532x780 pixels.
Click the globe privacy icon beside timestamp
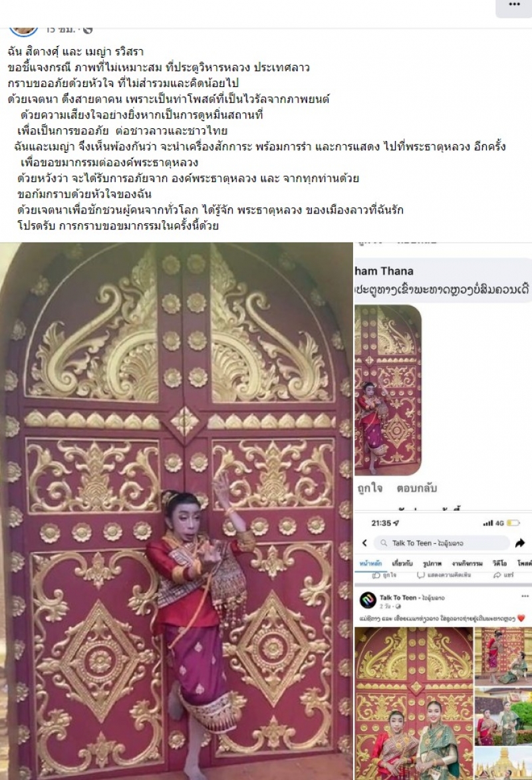pos(88,30)
